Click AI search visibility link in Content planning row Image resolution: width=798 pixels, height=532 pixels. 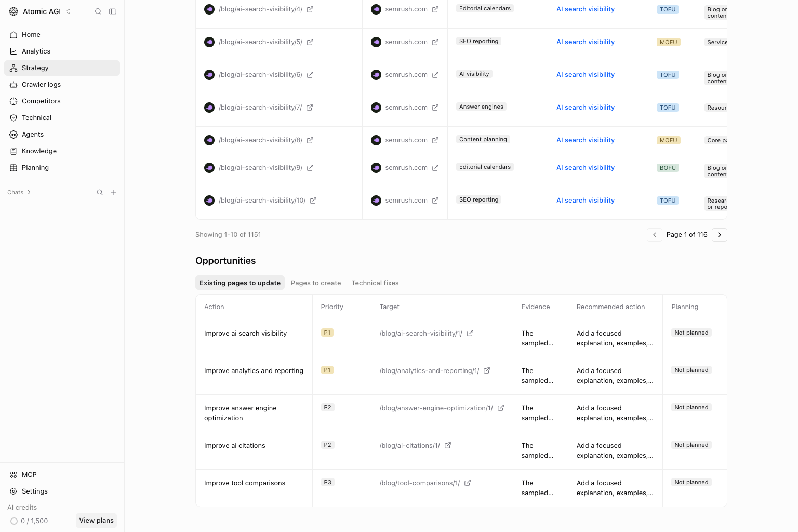(x=586, y=140)
